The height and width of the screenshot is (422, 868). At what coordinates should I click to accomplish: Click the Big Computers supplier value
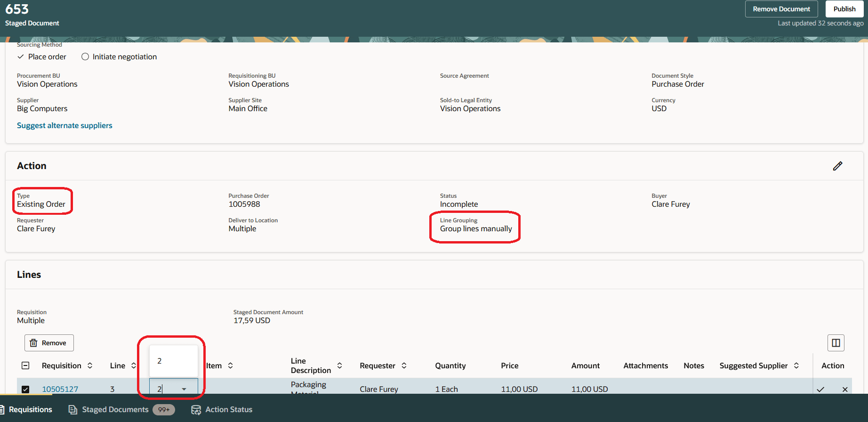coord(42,108)
